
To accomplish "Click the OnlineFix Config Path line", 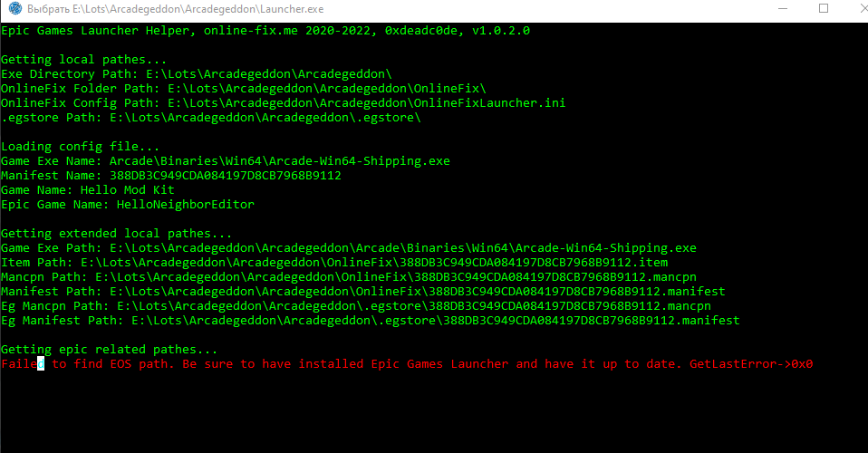I will (284, 103).
